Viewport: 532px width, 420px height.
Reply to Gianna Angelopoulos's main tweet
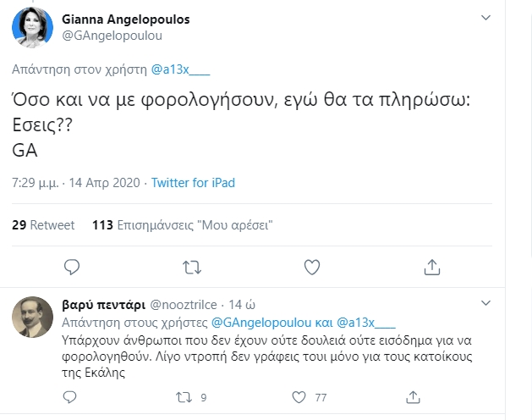[72, 267]
